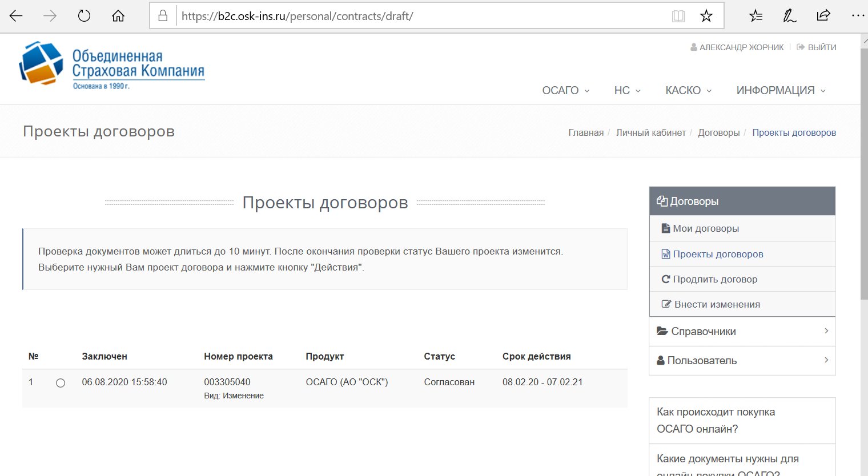Image resolution: width=868 pixels, height=476 pixels.
Task: Open reading view book icon
Action: [x=678, y=16]
